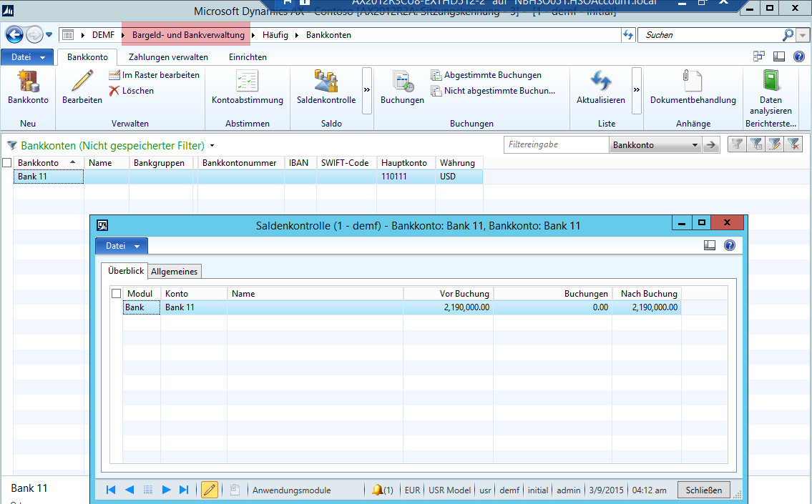Screen dimensions: 812x504
Task: Switch to the Allgemeines tab
Action: click(175, 272)
